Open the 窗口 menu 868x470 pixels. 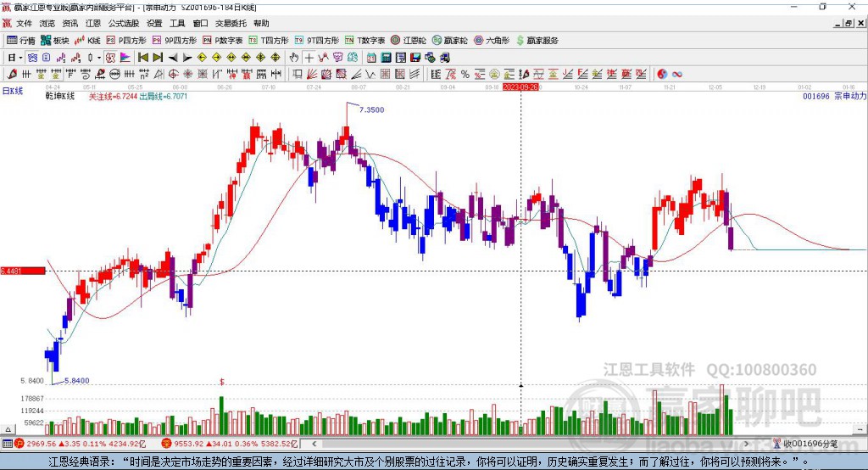[200, 23]
